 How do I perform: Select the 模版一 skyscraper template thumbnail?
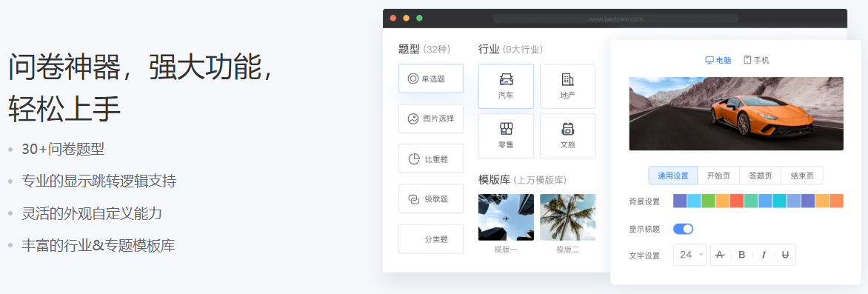[x=506, y=217]
